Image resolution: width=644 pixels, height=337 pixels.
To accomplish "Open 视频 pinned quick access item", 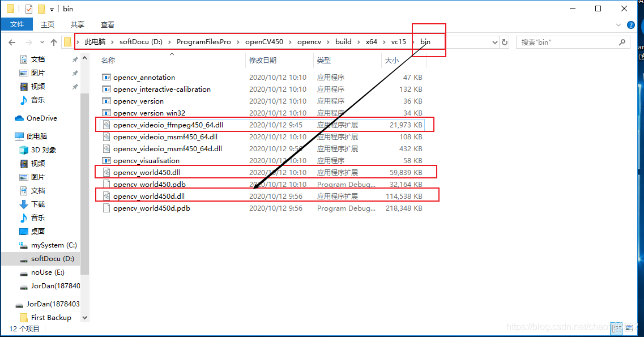I will point(38,87).
